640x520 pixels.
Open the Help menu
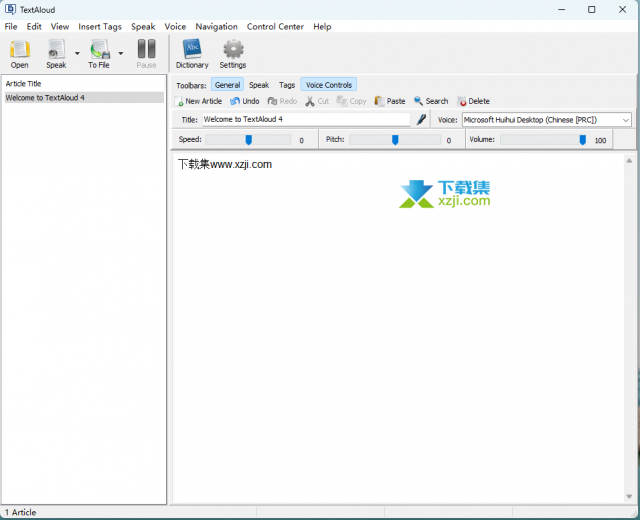[x=322, y=27]
